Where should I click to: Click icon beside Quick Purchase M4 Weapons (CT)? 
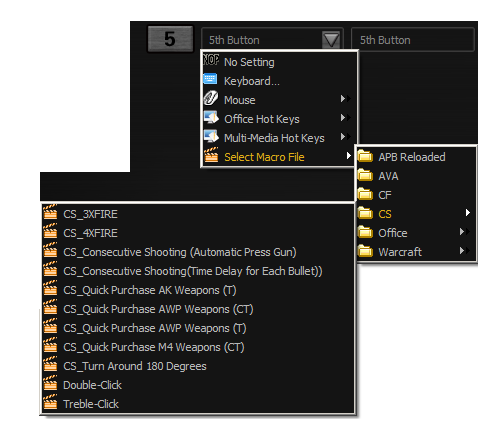coord(50,345)
